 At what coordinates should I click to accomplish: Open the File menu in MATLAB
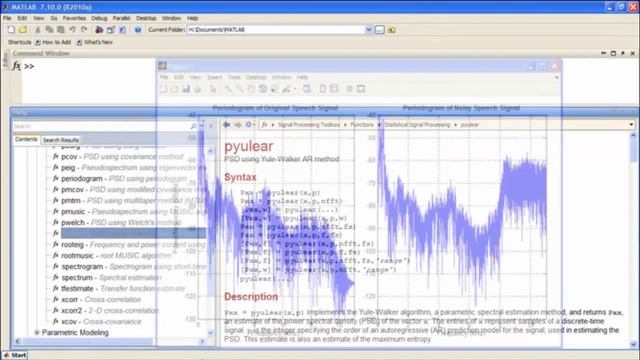coord(7,18)
